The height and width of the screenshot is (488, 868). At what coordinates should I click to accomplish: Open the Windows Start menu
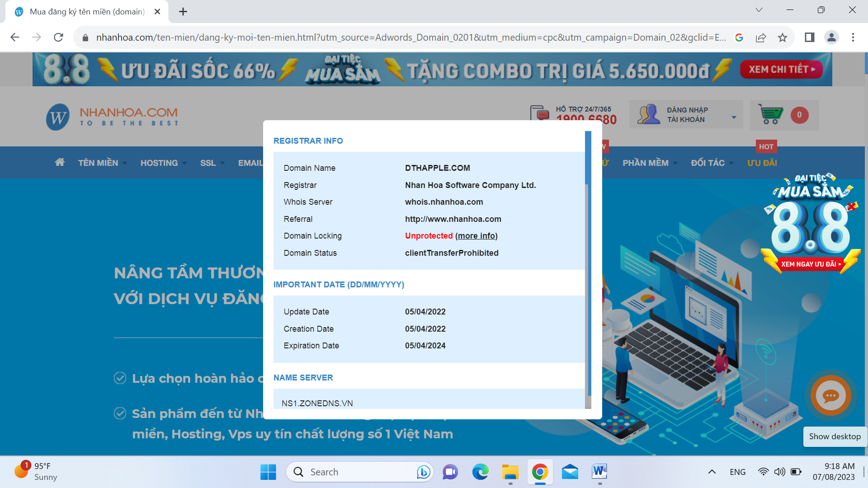[x=268, y=472]
